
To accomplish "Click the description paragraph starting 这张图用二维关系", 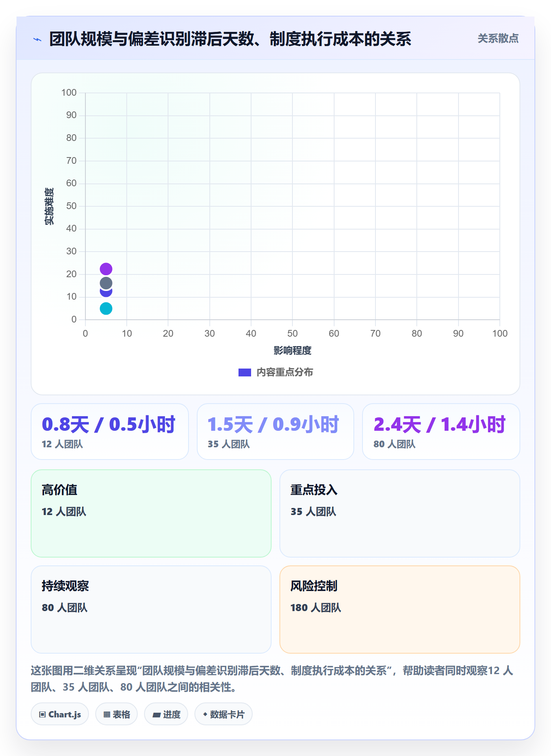I will (272, 679).
